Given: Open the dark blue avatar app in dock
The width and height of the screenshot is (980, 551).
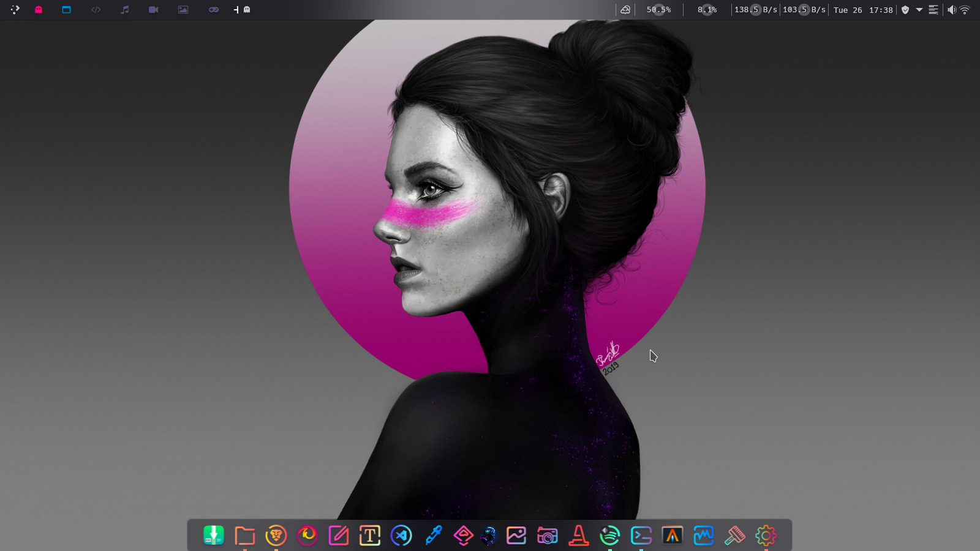Looking at the screenshot, I should tap(489, 536).
